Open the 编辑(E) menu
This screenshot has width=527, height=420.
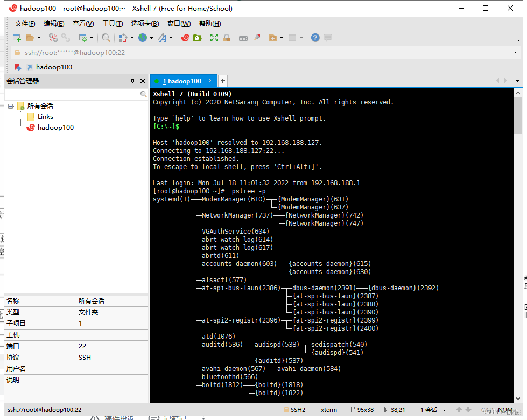pos(54,24)
